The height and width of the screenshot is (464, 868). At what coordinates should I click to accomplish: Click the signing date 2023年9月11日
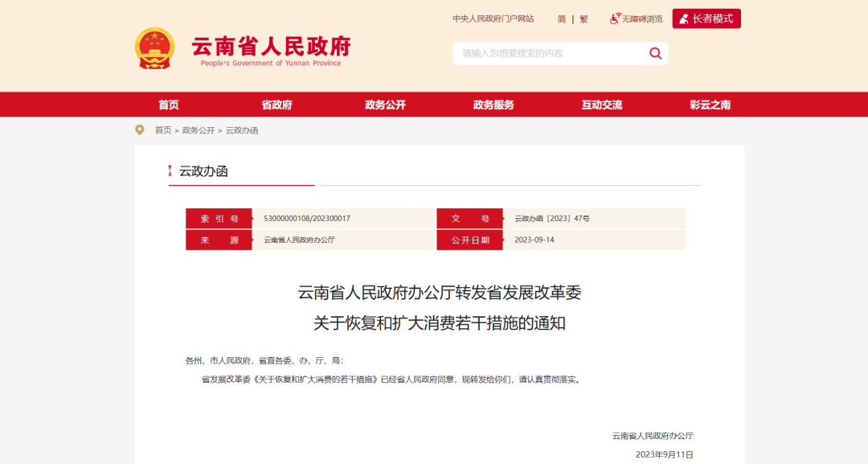(665, 454)
